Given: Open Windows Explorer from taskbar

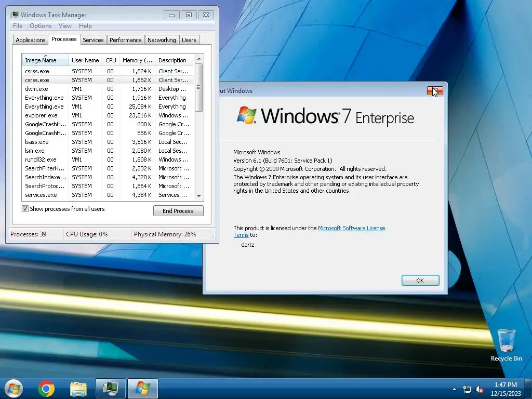Looking at the screenshot, I should pos(78,389).
